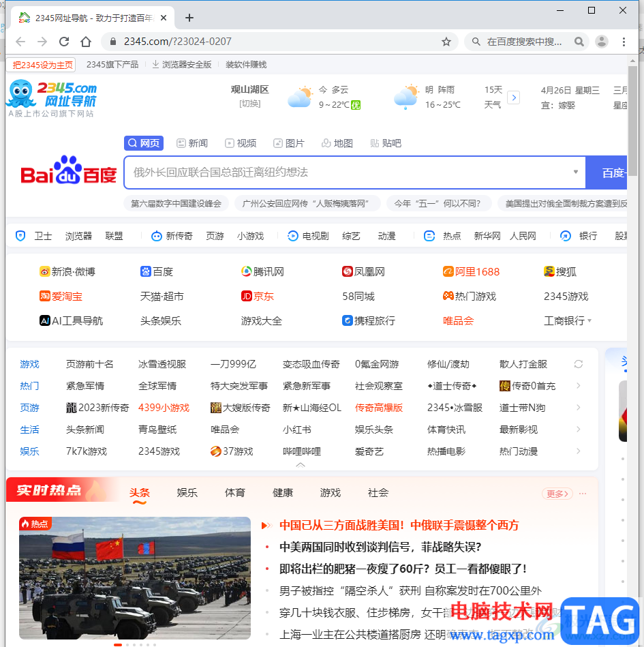
Task: Click 装软件赚钱 link
Action: [246, 64]
